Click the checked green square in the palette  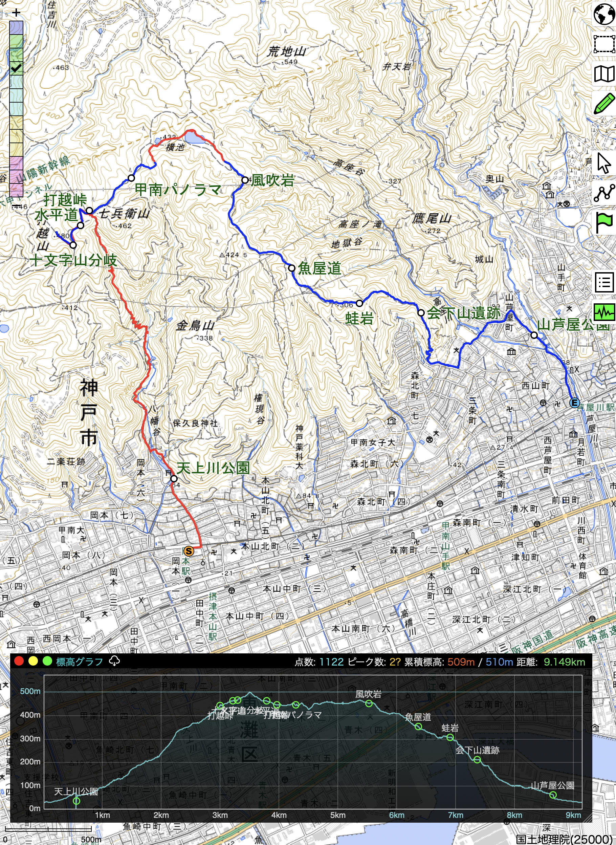point(16,68)
